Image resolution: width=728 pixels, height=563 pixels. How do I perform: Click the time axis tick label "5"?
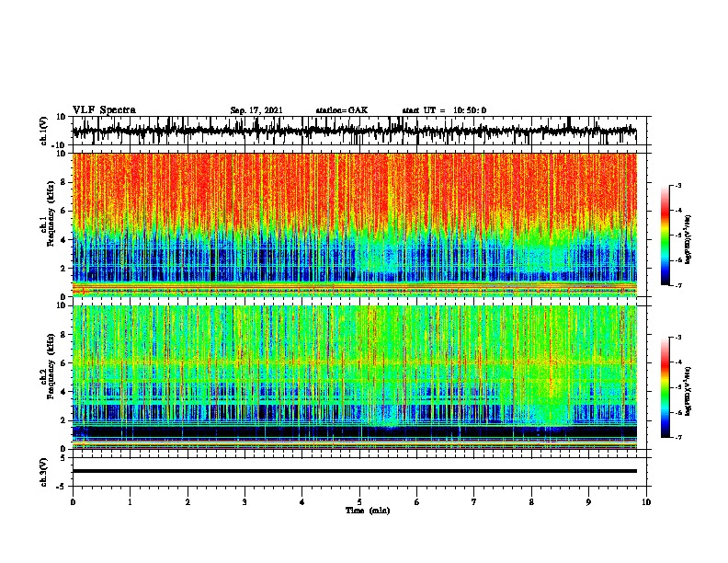coord(359,502)
